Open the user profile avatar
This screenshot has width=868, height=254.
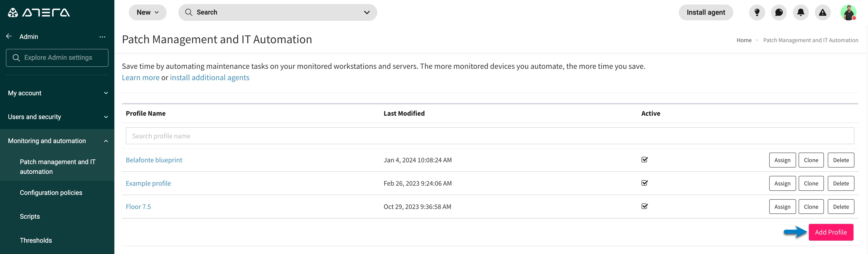848,12
